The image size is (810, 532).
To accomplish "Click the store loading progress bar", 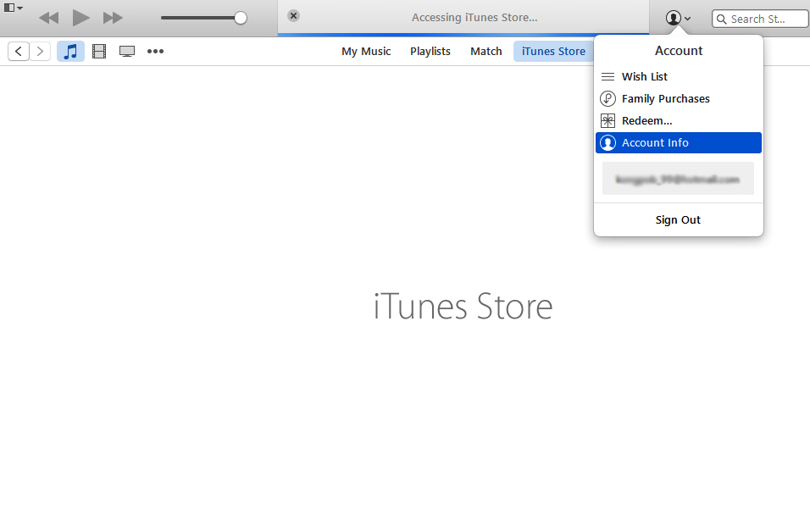I will (463, 35).
